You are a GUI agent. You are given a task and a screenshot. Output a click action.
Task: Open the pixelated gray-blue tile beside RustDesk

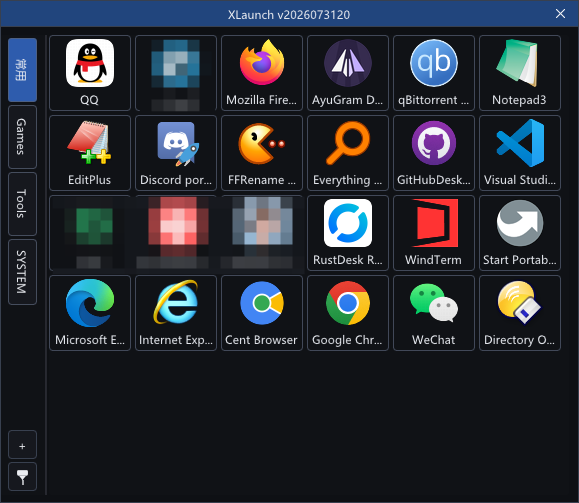point(262,233)
